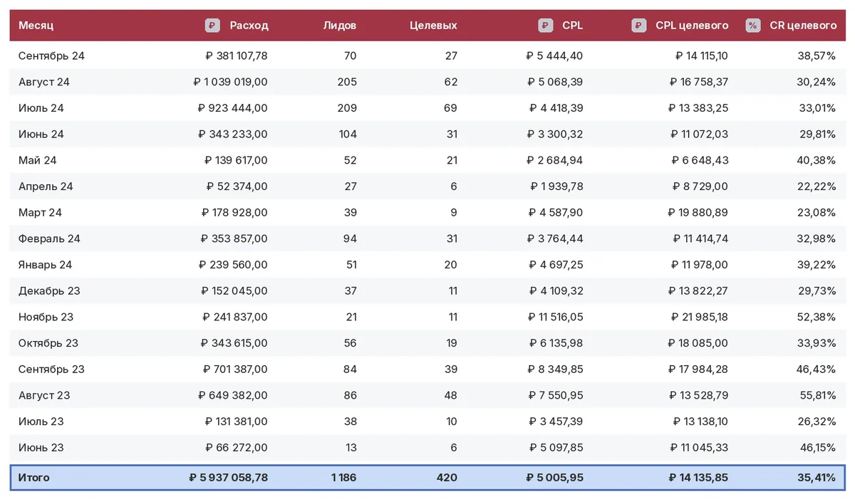Click the total conversion rate 35,41%
The width and height of the screenshot is (855, 504).
[x=816, y=478]
